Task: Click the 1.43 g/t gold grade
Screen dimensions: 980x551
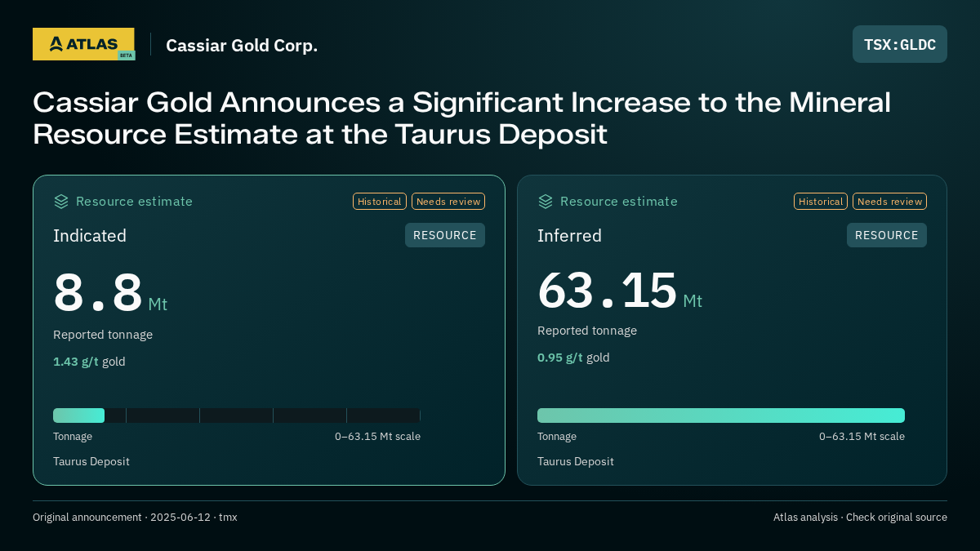Action: click(89, 362)
